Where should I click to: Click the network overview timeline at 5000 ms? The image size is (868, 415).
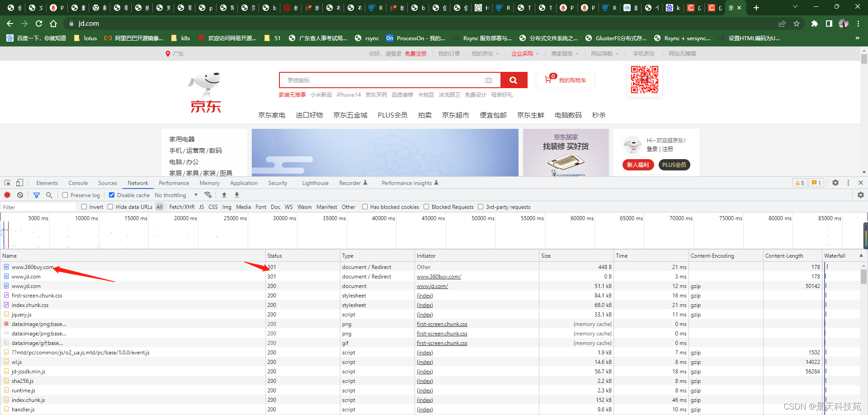pyautogui.click(x=38, y=218)
